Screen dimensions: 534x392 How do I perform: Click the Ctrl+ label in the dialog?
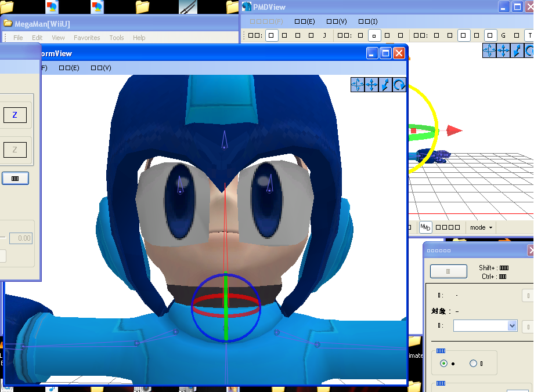(494, 277)
